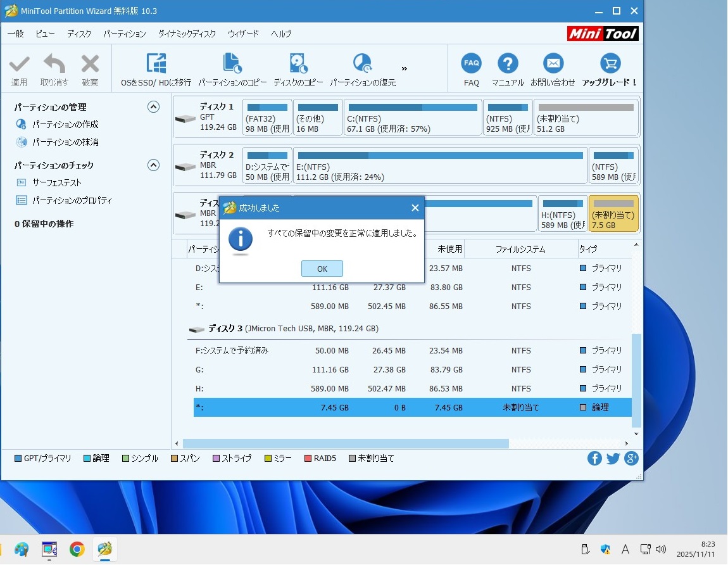728x565 pixels.
Task: Click the アップグレード shopping cart icon
Action: coord(610,63)
